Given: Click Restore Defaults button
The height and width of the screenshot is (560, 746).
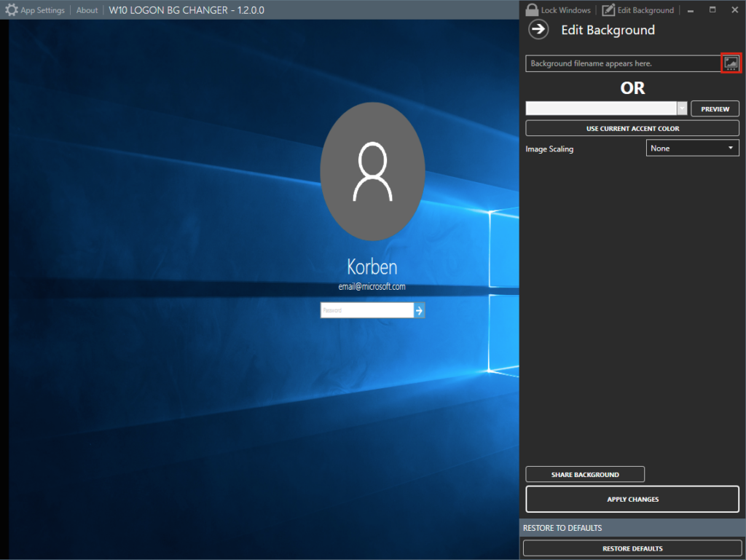Looking at the screenshot, I should tap(632, 548).
